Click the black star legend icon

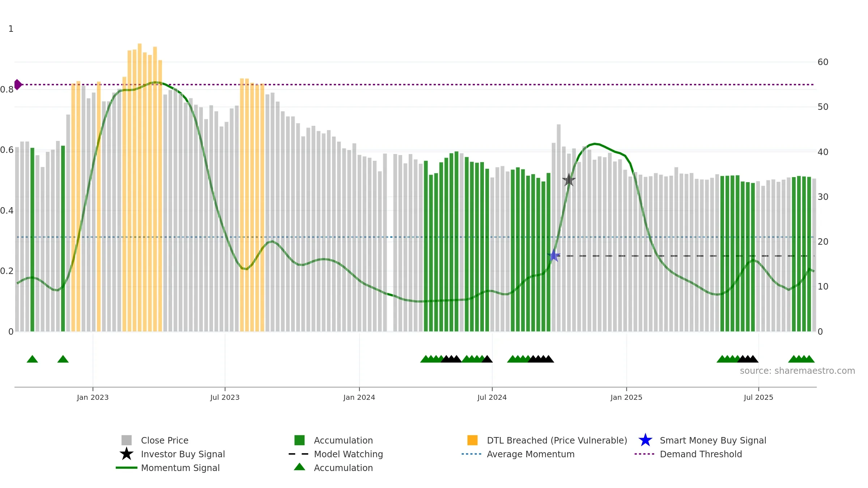coord(127,454)
